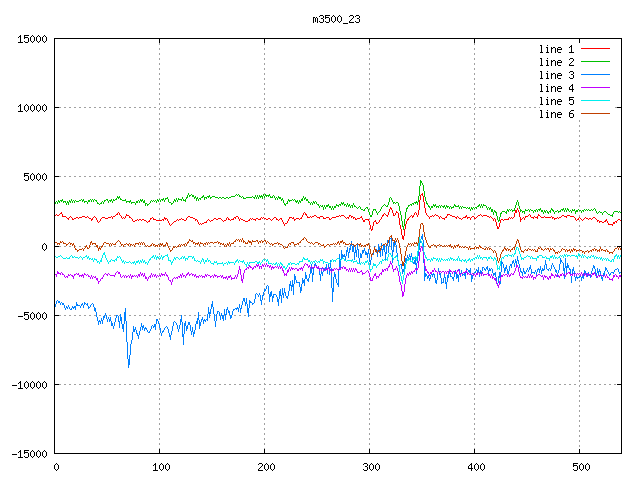Select the "line 5" legend label
This screenshot has width=640, height=480.
(556, 101)
